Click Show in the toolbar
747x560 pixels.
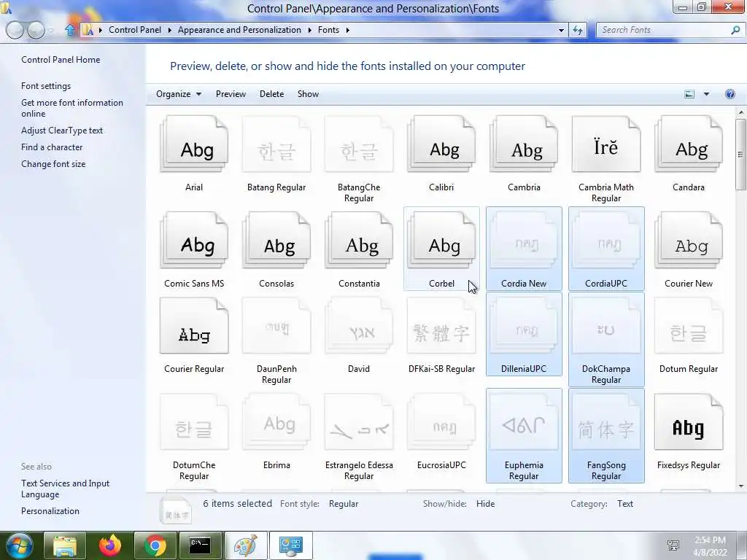pyautogui.click(x=308, y=94)
